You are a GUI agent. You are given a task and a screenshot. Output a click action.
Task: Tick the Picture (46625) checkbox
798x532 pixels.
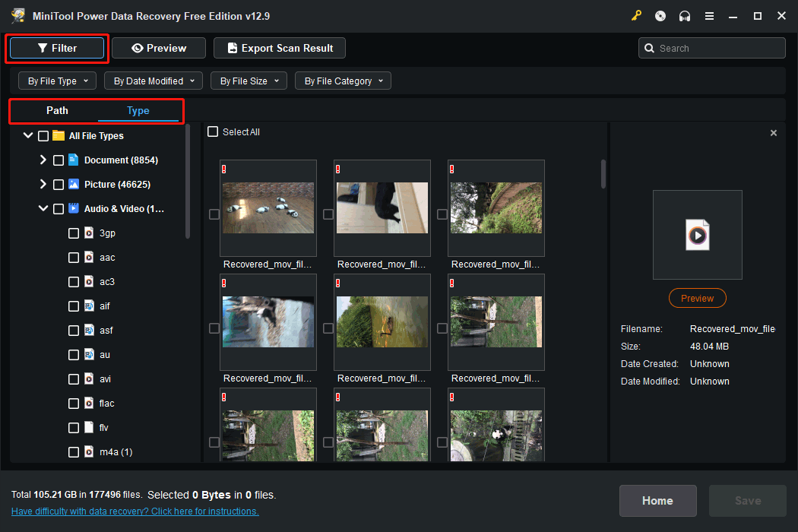pos(59,185)
